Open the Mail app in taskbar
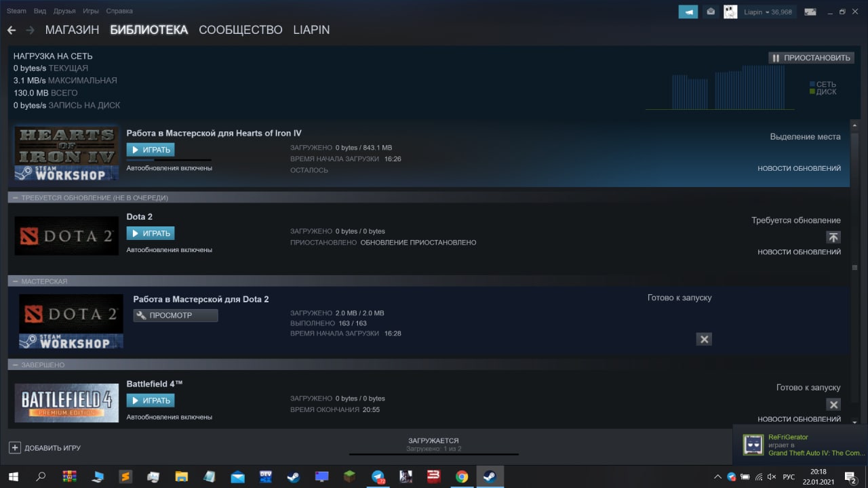868x488 pixels. click(x=237, y=476)
